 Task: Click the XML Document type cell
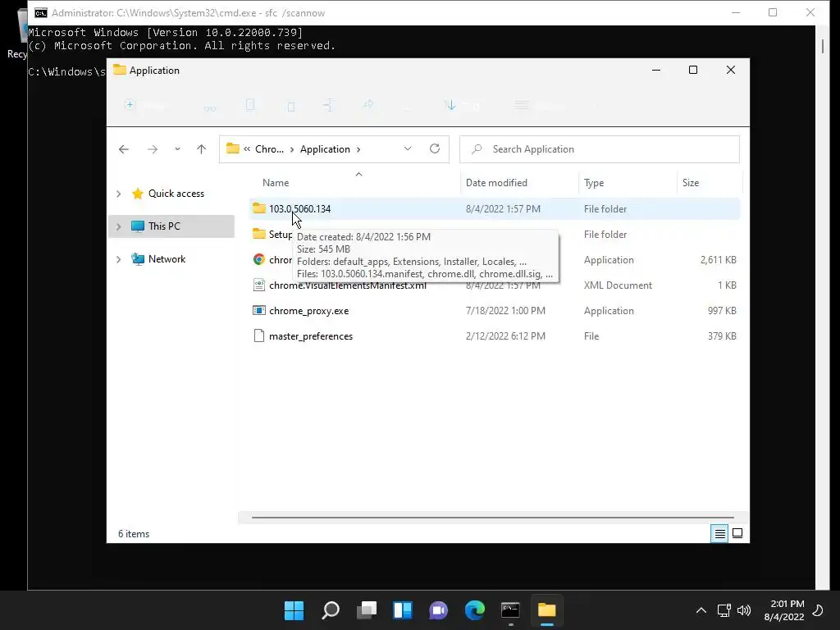[618, 285]
